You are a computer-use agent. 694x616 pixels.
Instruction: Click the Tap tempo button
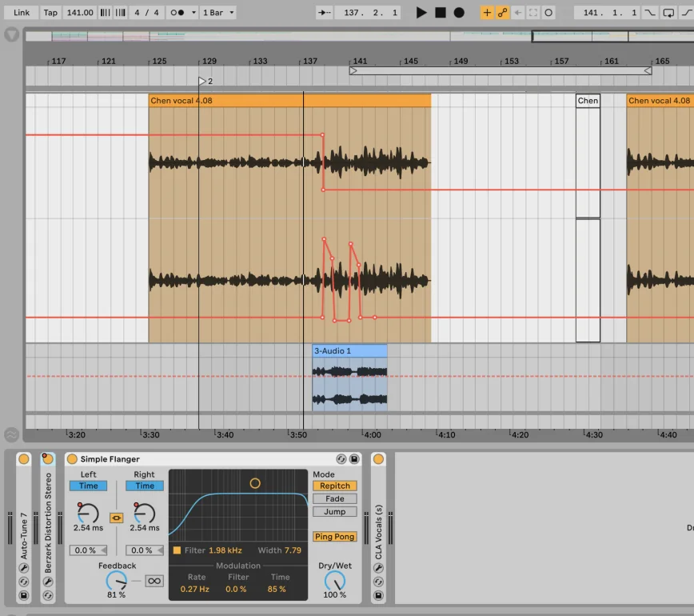(x=50, y=12)
